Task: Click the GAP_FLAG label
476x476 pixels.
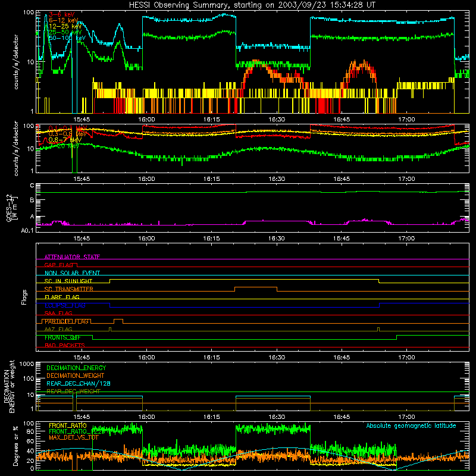Action: click(59, 265)
